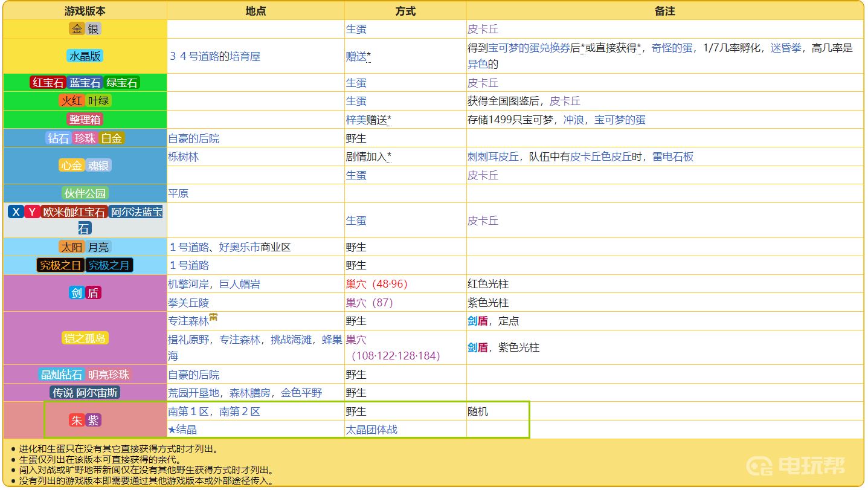This screenshot has width=868, height=490.
Task: Open 自豪的后院 in the 钻石珍珠白金 row
Action: [x=194, y=138]
